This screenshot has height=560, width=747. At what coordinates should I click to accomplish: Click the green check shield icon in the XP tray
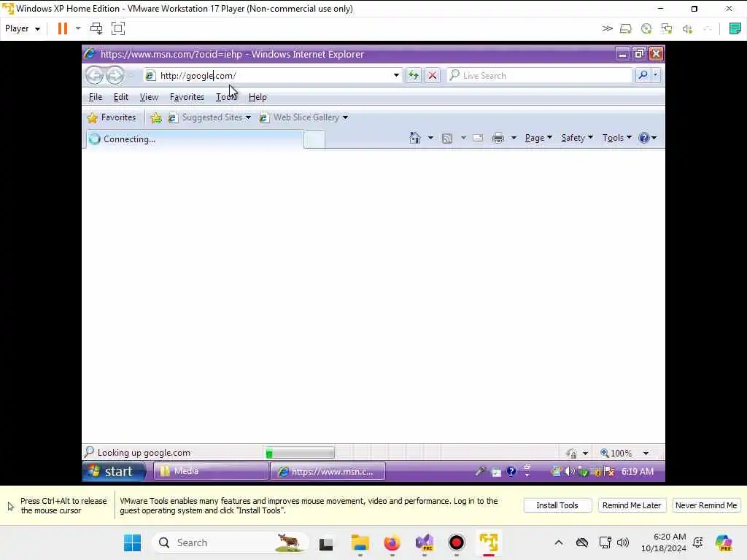point(583,472)
